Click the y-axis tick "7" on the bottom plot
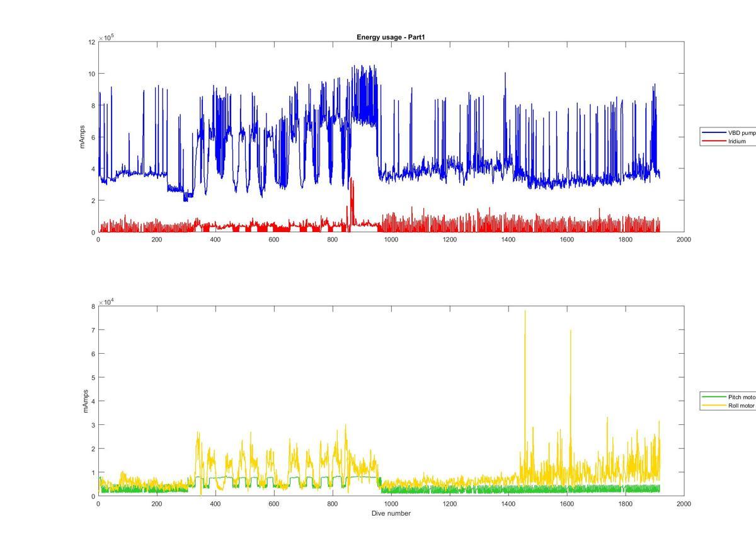The width and height of the screenshot is (756, 558). pyautogui.click(x=93, y=330)
